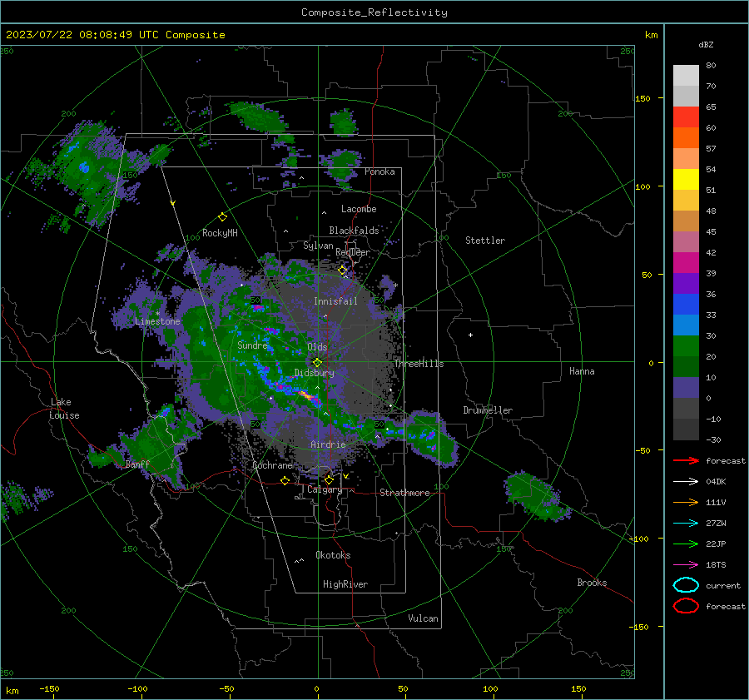Click the Cochrane city label
749x700 pixels.
[x=272, y=465]
